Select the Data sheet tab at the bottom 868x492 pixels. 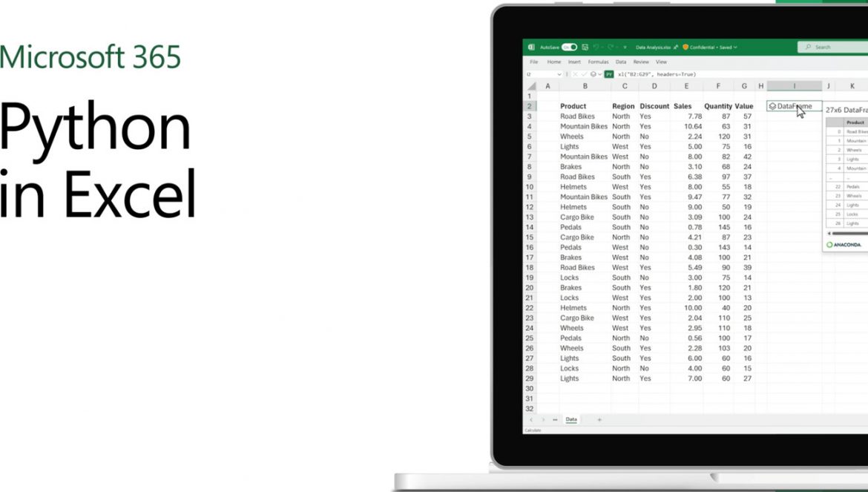[x=571, y=419]
